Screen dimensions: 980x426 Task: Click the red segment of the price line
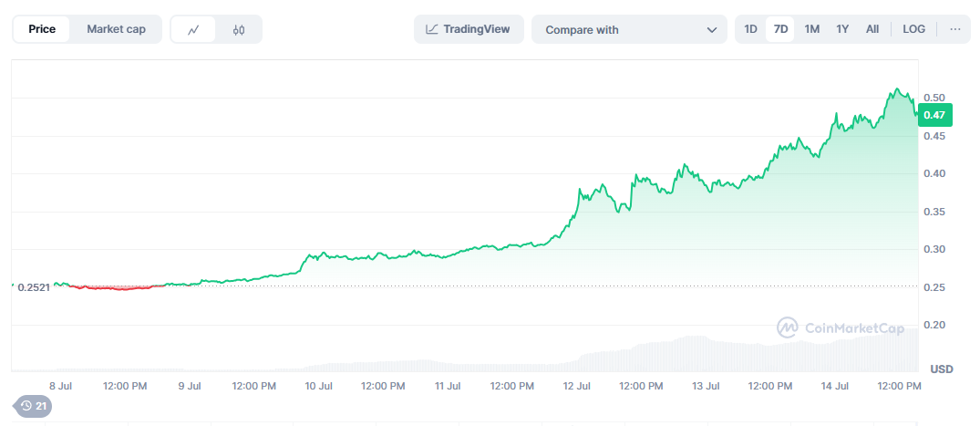coord(116,287)
